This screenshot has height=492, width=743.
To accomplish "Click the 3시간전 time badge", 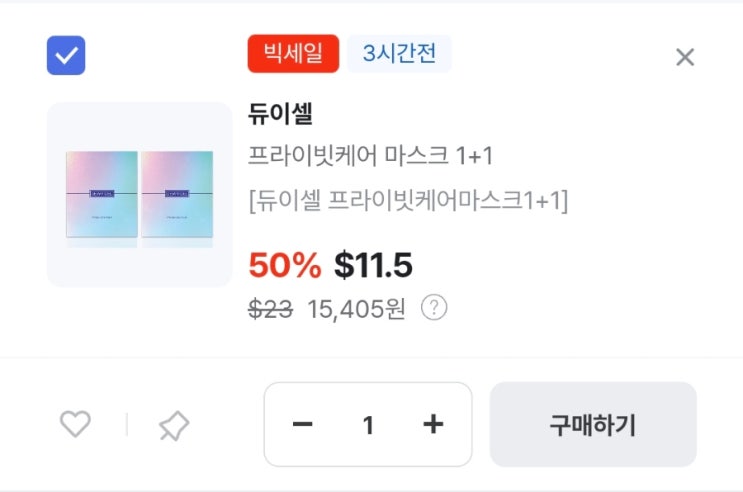I will tap(399, 54).
